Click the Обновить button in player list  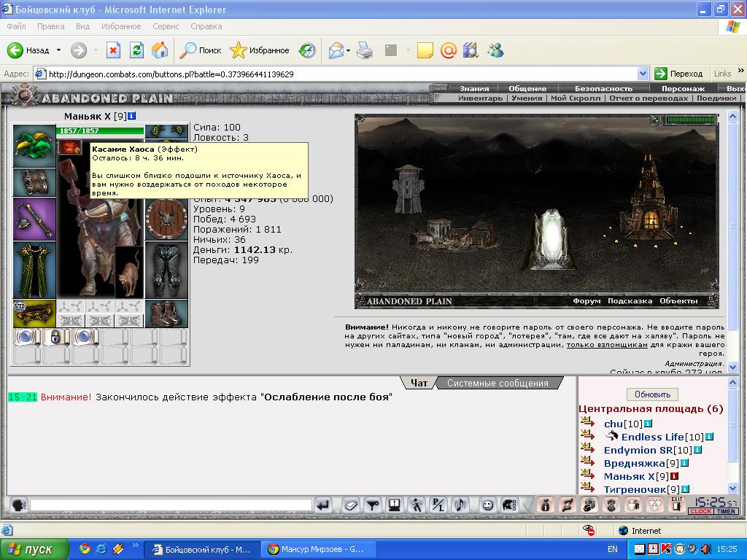coord(652,394)
